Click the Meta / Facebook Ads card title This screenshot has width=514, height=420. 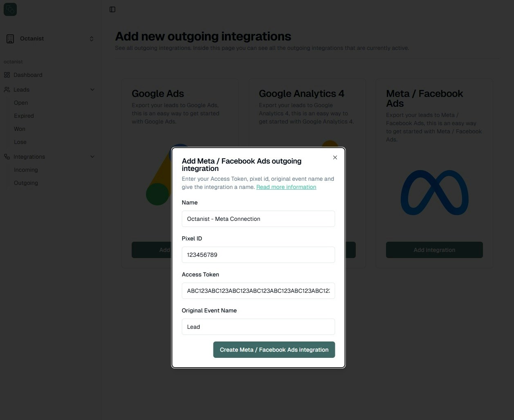click(424, 99)
